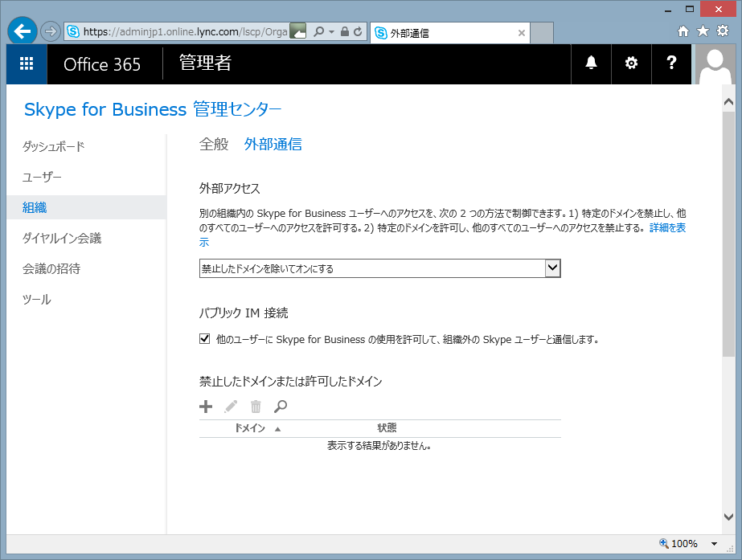Screen dimensions: 742x560
Task: Click the edit pencil icon for domains
Action: [x=231, y=407]
